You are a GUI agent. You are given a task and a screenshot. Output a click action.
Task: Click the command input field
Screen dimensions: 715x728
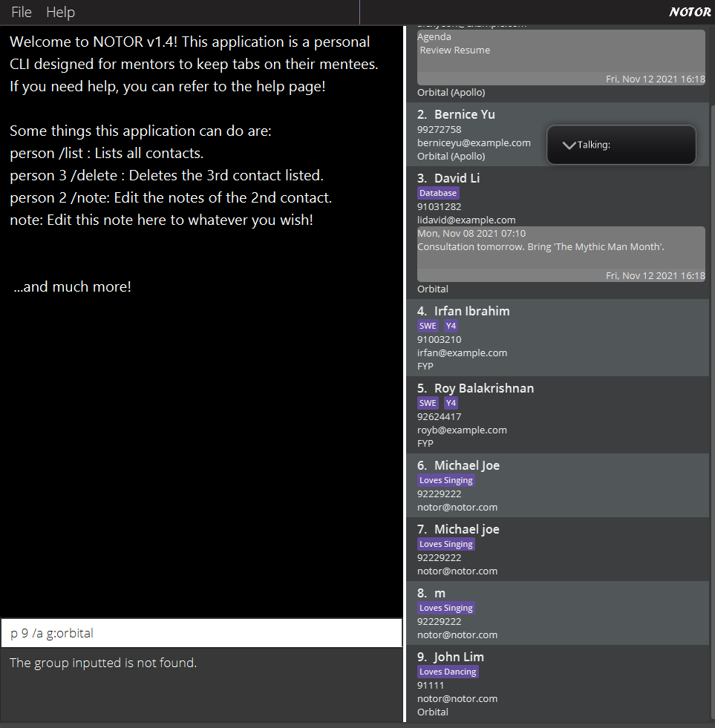point(202,633)
